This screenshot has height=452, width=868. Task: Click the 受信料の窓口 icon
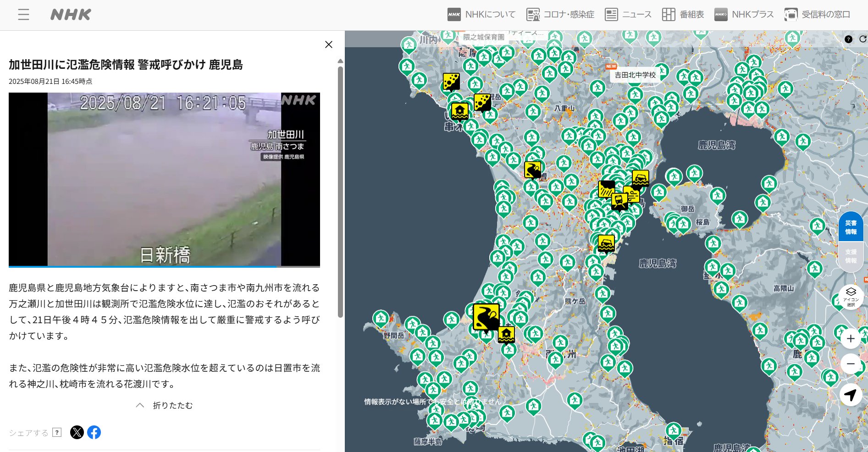click(791, 14)
